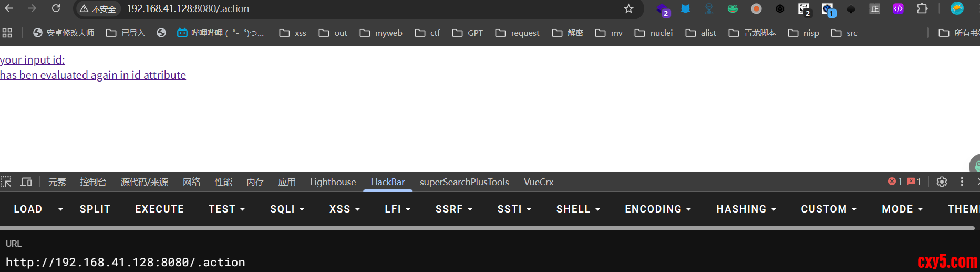Open the DevTools error count indicator
This screenshot has height=272, width=980.
click(x=895, y=182)
